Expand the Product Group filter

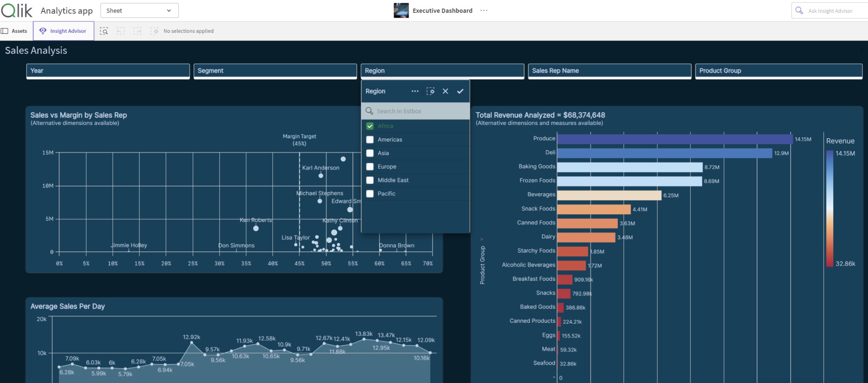point(778,71)
